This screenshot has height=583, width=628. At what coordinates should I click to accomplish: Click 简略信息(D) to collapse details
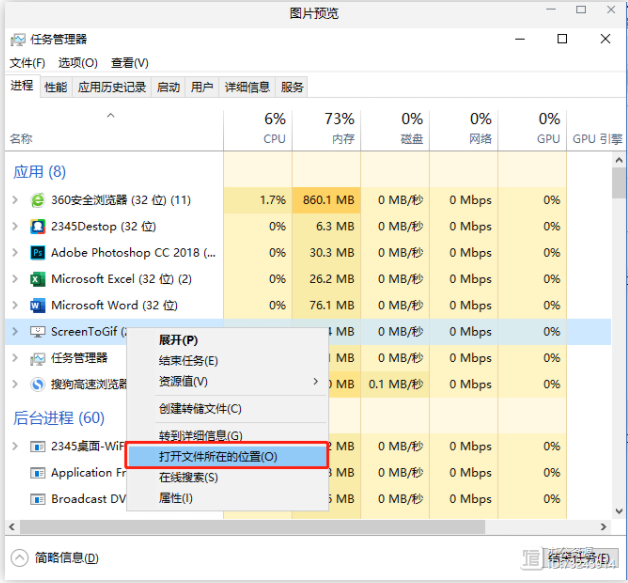click(66, 558)
